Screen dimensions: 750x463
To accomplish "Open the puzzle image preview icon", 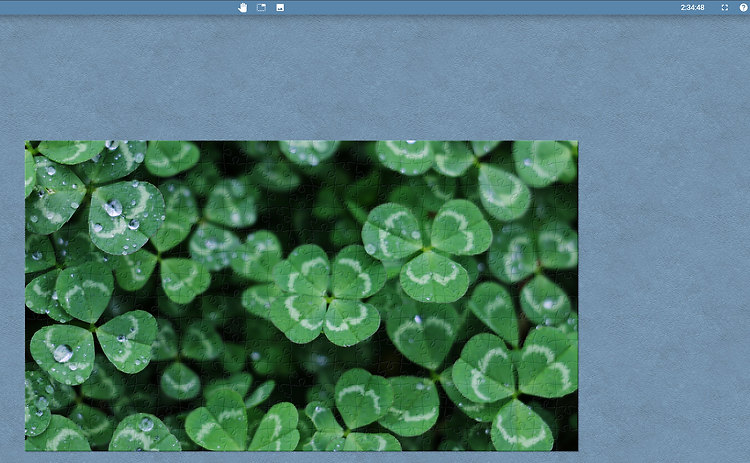I will point(280,7).
